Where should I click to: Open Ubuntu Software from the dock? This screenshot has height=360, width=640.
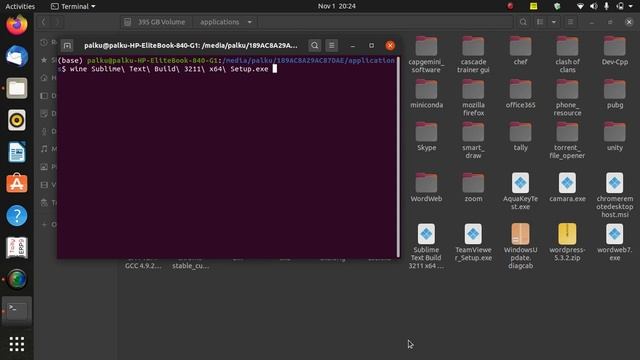click(x=17, y=183)
